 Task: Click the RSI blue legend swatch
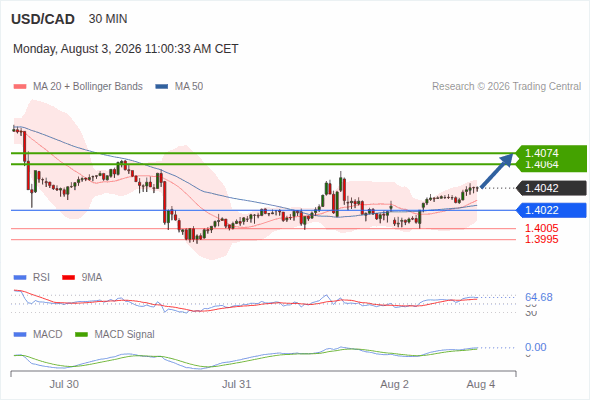20,278
